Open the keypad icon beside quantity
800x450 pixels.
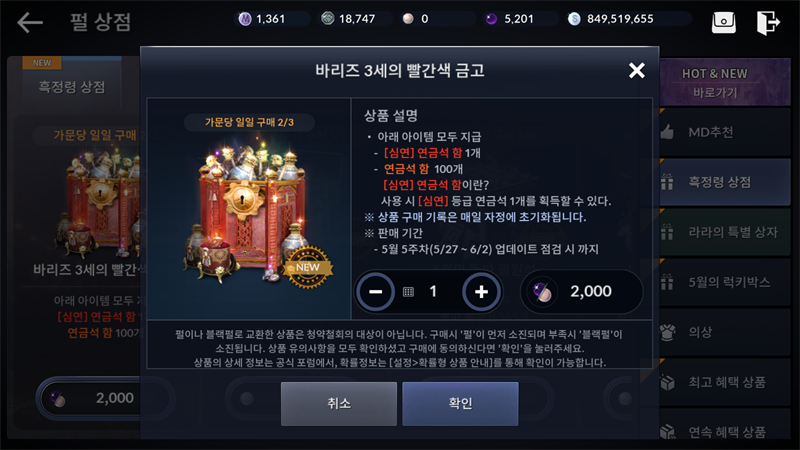[x=408, y=292]
